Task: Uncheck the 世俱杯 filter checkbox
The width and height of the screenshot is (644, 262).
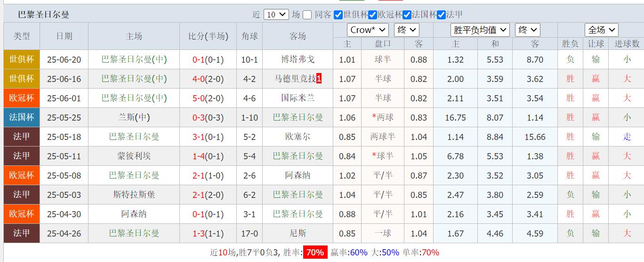Action: click(338, 15)
